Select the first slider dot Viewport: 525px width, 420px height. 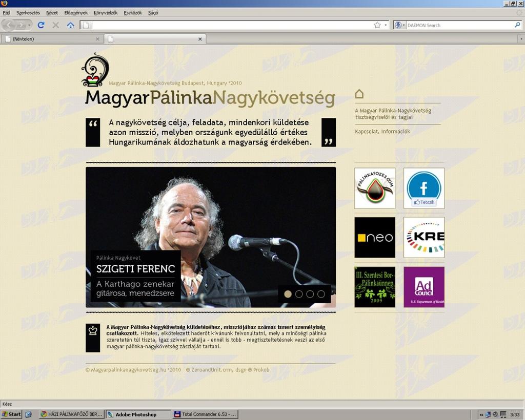[x=288, y=294]
